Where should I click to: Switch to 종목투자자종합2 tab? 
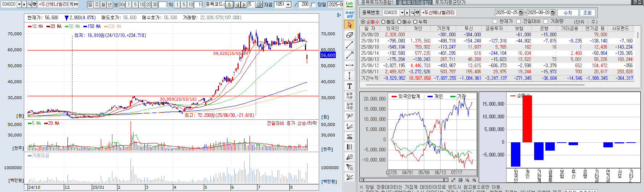tap(414, 3)
